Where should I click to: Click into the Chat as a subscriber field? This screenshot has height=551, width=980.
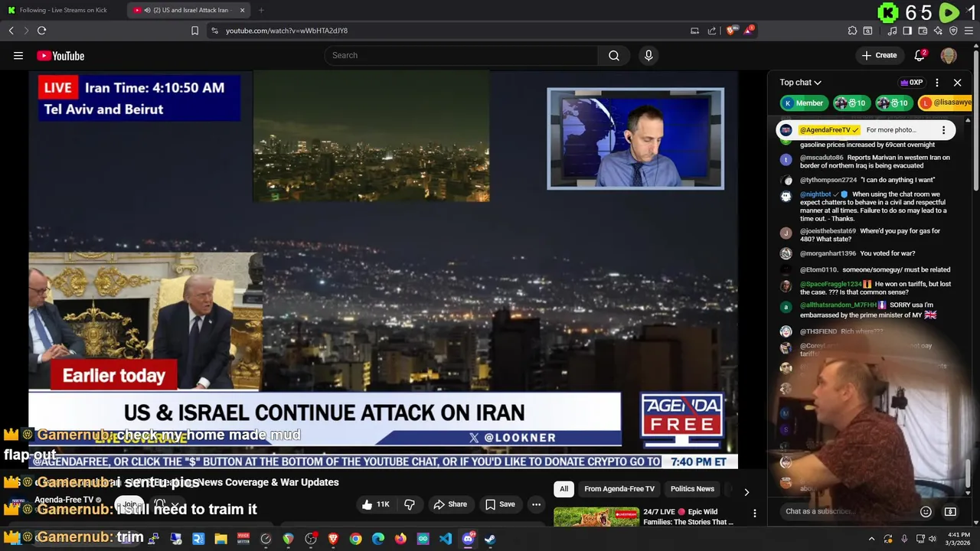[x=848, y=511]
